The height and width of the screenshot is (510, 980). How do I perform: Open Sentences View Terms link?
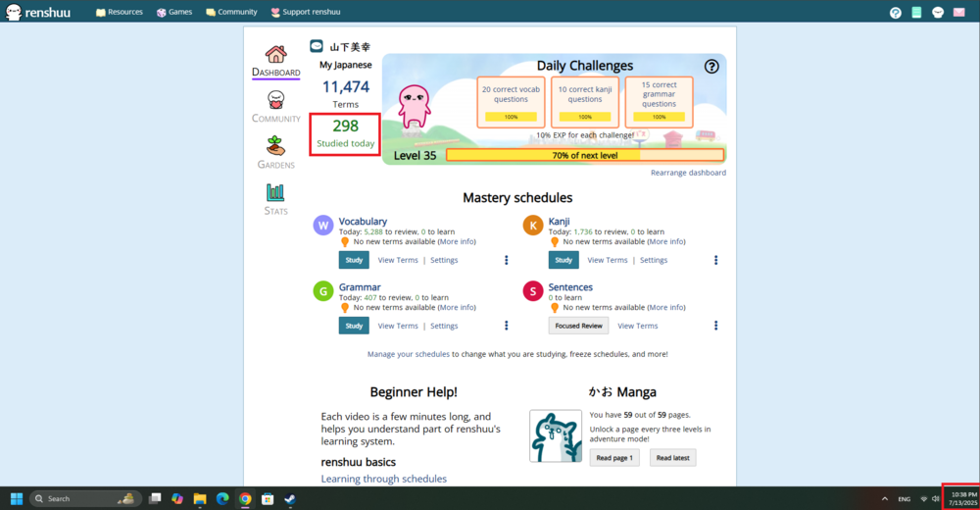tap(638, 326)
